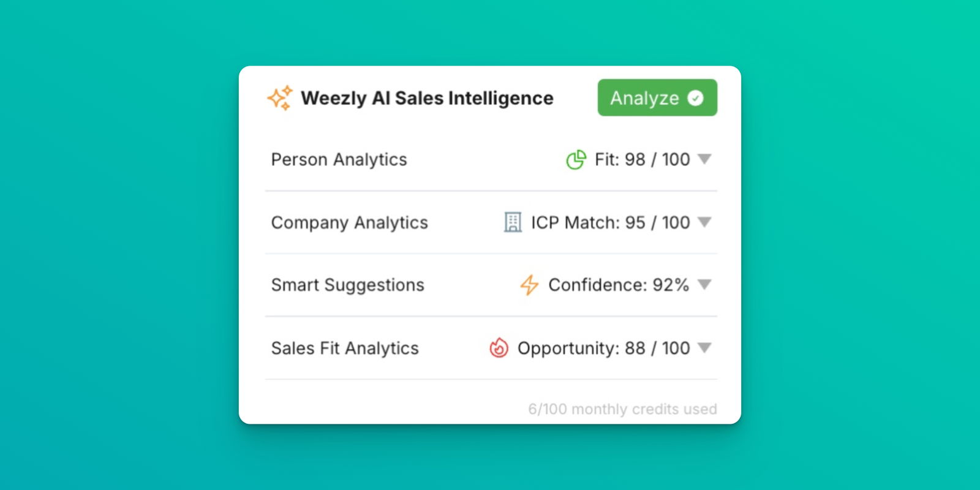This screenshot has width=980, height=490.
Task: Click the flame icon in Sales Fit Analytics row
Action: (498, 348)
